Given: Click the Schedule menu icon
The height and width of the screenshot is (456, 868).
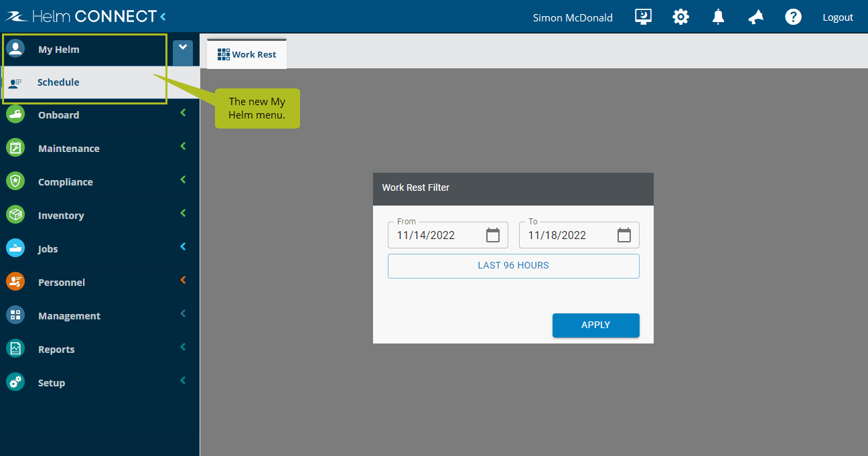Looking at the screenshot, I should 15,82.
